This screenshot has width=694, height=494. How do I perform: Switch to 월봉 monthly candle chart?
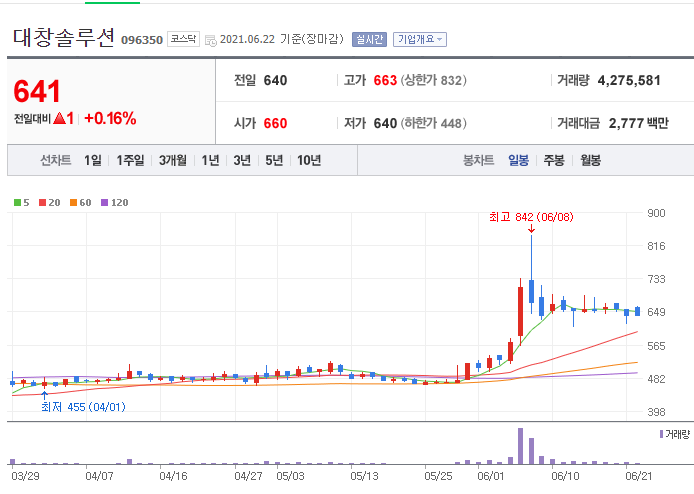[590, 160]
